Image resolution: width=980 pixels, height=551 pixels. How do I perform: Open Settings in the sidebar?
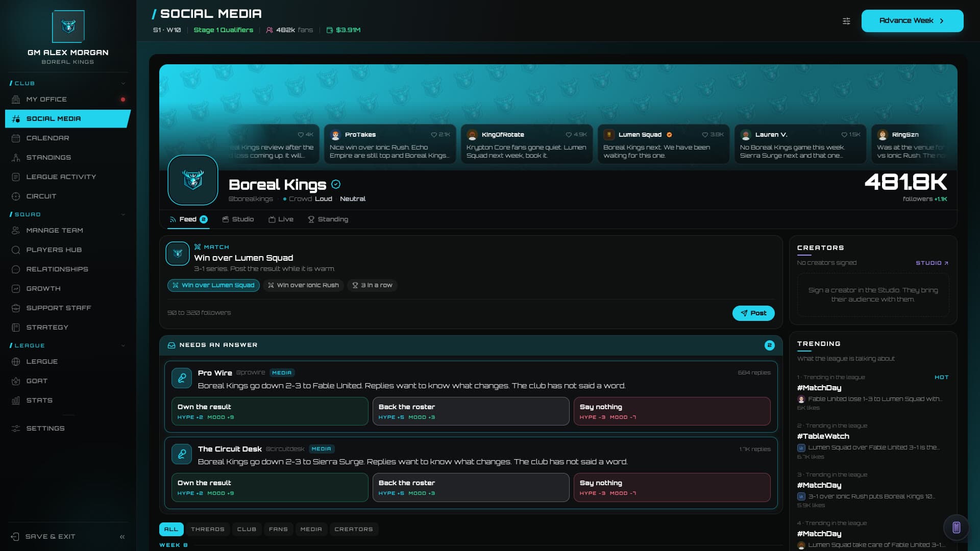(68, 429)
